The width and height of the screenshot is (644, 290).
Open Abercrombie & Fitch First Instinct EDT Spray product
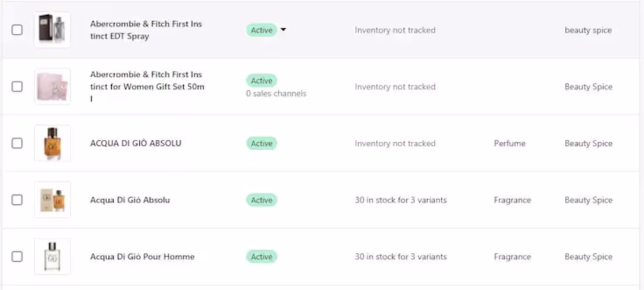tap(146, 30)
